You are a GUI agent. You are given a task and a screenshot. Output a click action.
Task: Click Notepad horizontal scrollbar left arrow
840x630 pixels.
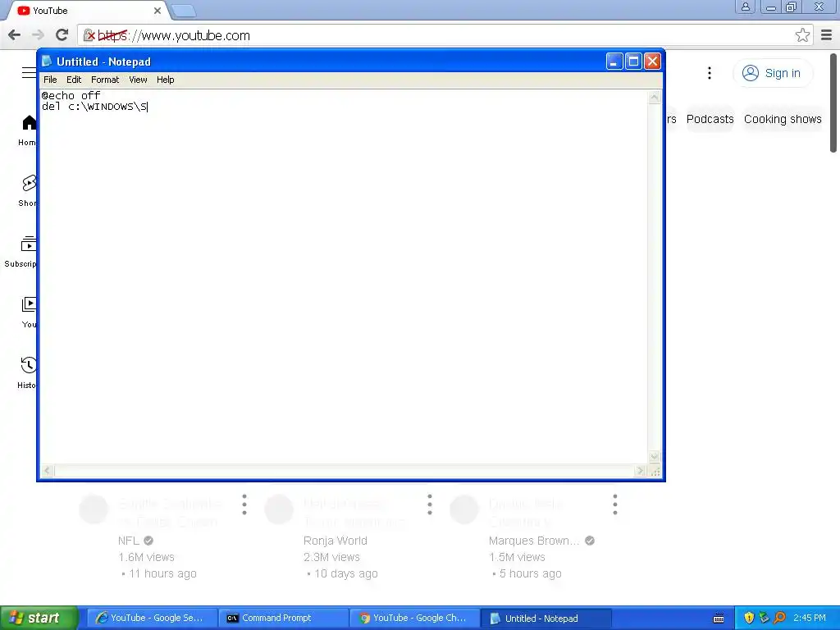[x=47, y=471]
